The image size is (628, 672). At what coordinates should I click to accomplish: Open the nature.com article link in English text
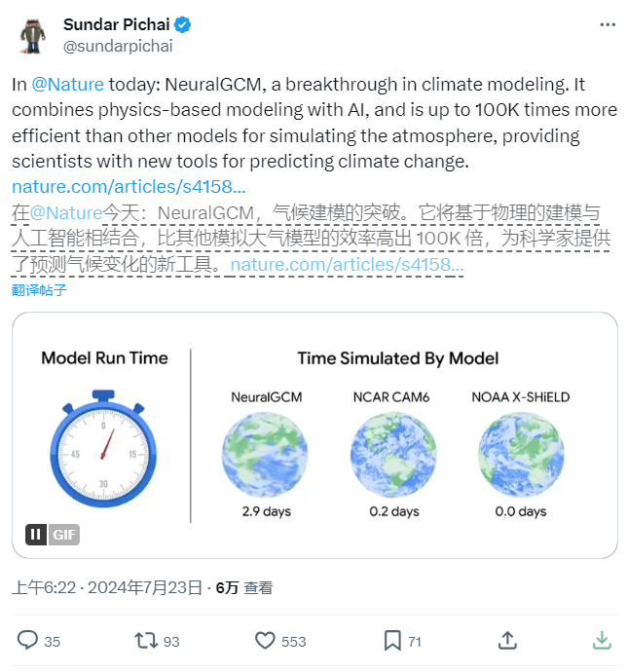[129, 187]
